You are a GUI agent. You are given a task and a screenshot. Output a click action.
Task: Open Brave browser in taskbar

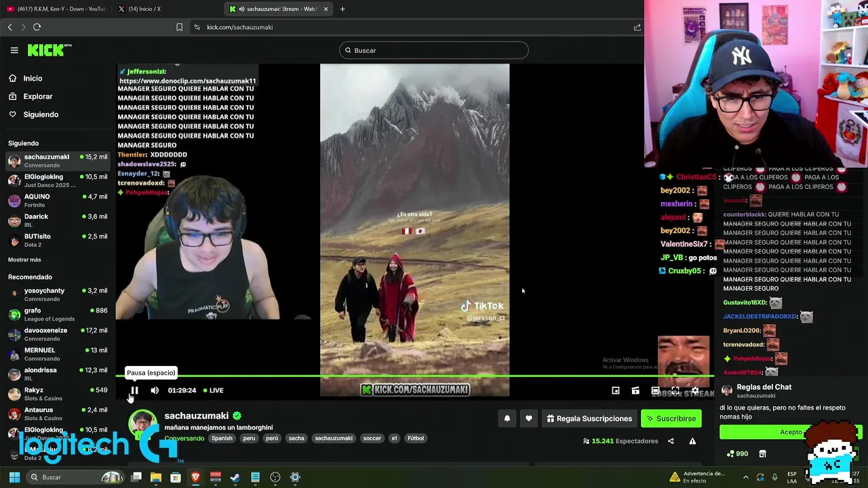coord(195,477)
